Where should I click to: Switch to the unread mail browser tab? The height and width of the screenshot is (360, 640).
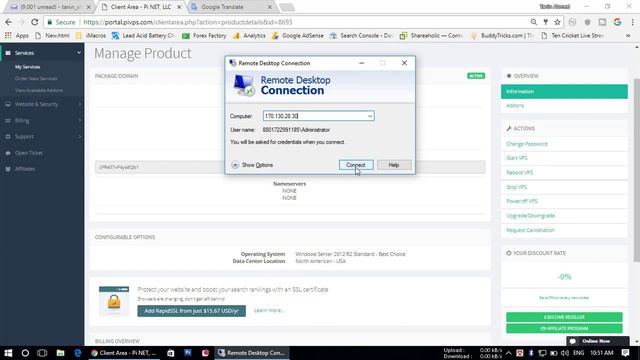(50, 7)
